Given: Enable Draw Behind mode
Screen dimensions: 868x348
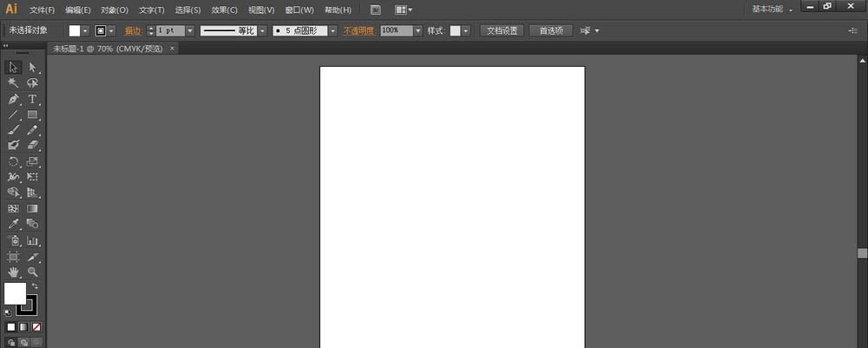Looking at the screenshot, I should (23, 343).
